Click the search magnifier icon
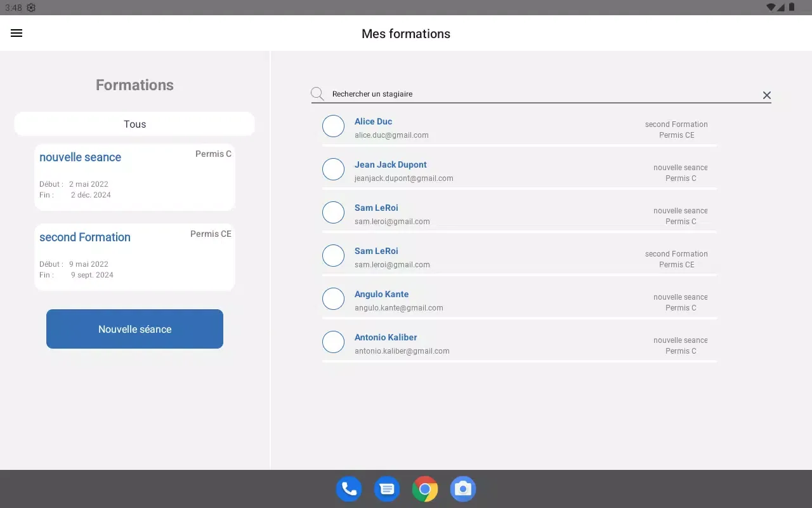812x508 pixels. (318, 95)
